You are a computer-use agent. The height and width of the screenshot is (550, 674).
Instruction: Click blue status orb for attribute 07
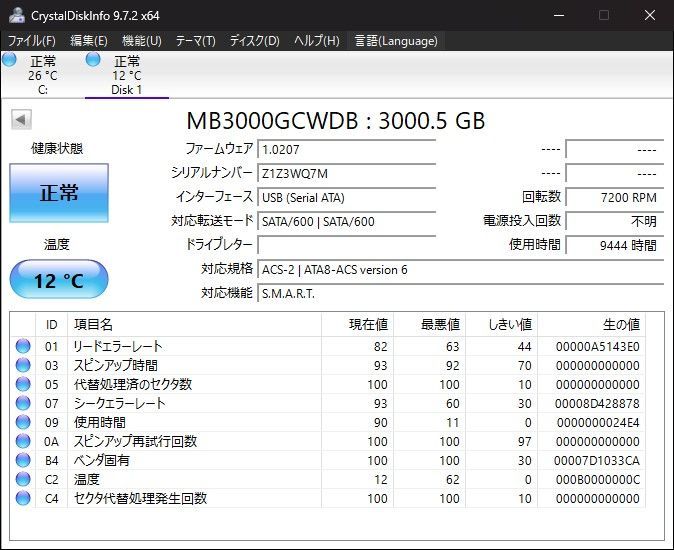click(x=23, y=403)
